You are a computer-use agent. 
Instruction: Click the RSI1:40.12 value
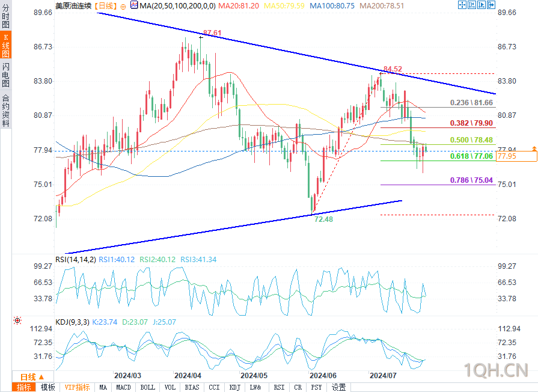click(117, 260)
